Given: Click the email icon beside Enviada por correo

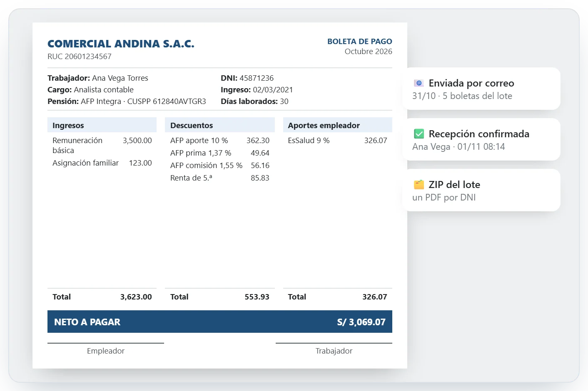Looking at the screenshot, I should (419, 83).
